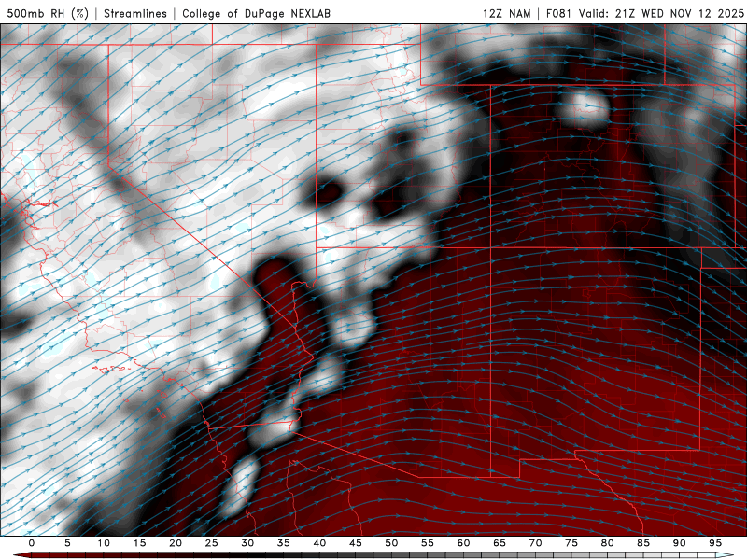Click the "10" value on the color scale
The width and height of the screenshot is (747, 560).
[104, 543]
